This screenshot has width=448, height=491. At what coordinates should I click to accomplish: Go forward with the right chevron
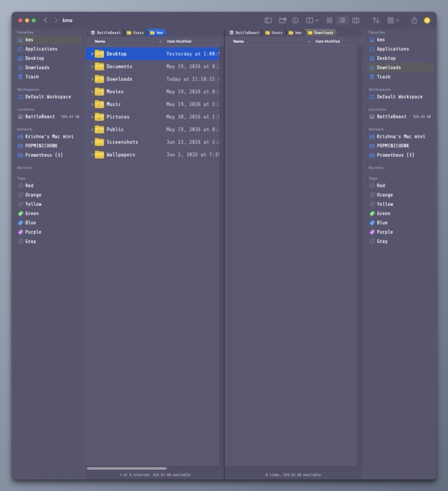point(56,20)
